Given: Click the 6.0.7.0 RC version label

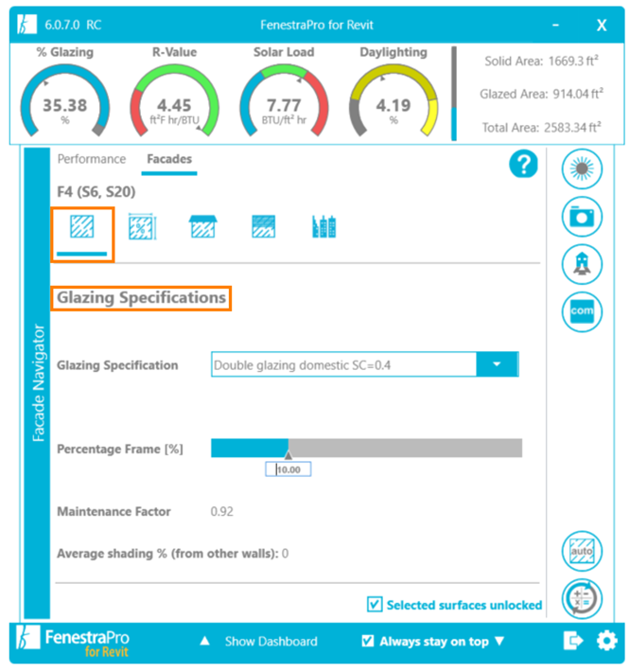Looking at the screenshot, I should [73, 25].
